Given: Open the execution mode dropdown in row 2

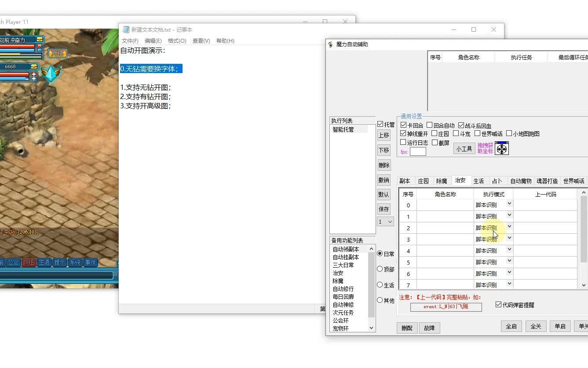Looking at the screenshot, I should click(x=509, y=227).
